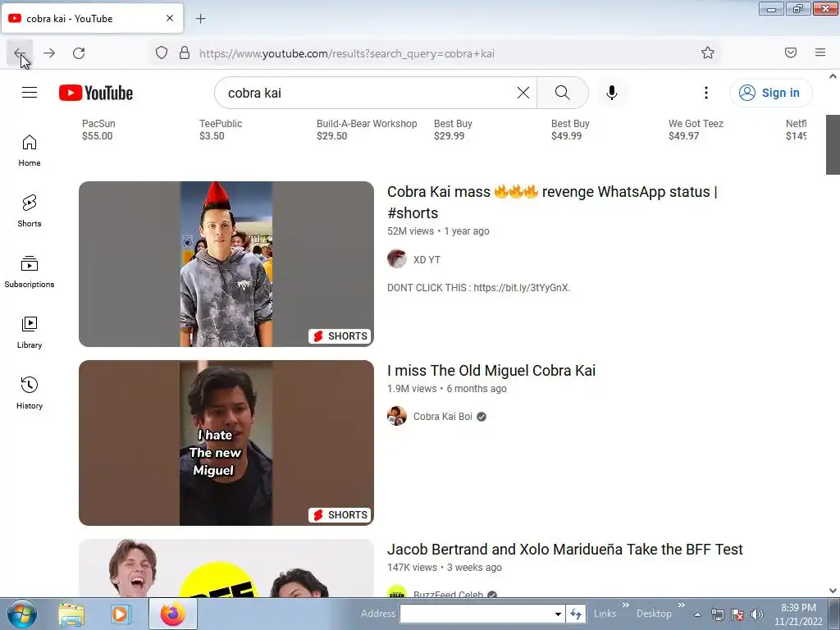Viewport: 840px width, 630px height.
Task: Open YouTube settings three-dot menu
Action: tap(706, 93)
